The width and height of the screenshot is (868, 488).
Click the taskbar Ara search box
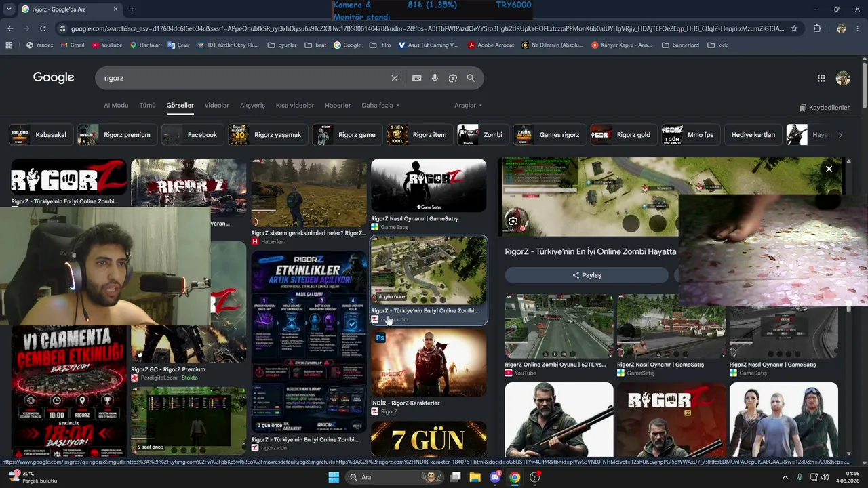(395, 477)
